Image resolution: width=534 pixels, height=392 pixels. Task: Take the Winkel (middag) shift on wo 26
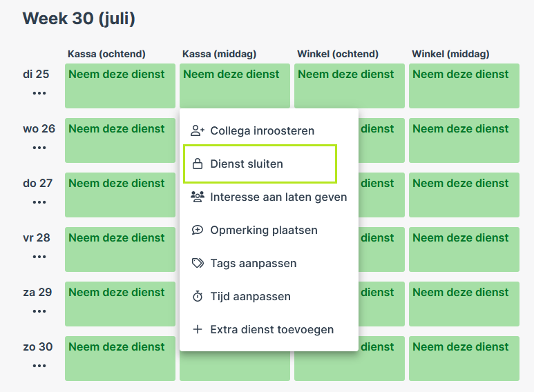464,140
